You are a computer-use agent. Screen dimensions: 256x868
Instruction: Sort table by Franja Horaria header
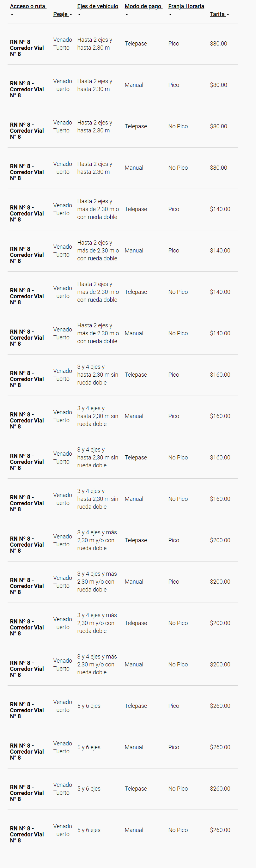[186, 6]
